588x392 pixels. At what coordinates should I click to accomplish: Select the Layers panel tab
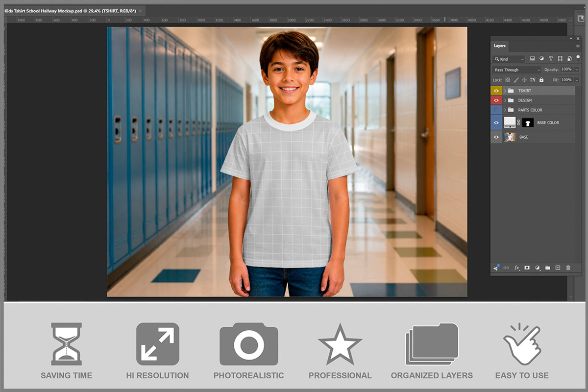click(500, 46)
